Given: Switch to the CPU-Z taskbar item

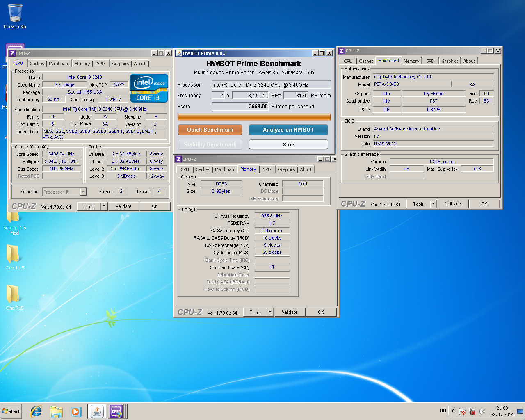Looking at the screenshot, I should click(116, 411).
